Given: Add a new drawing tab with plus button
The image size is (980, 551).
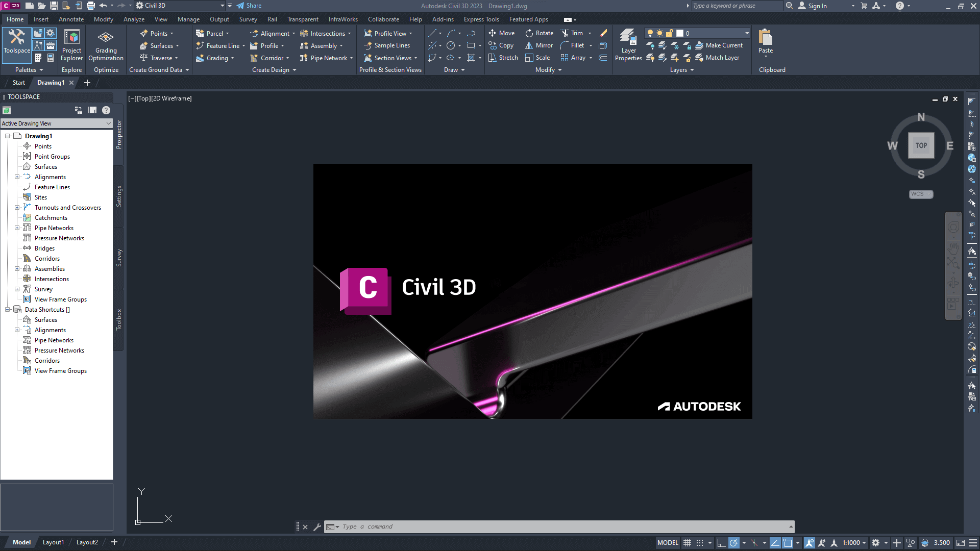Looking at the screenshot, I should (x=87, y=83).
